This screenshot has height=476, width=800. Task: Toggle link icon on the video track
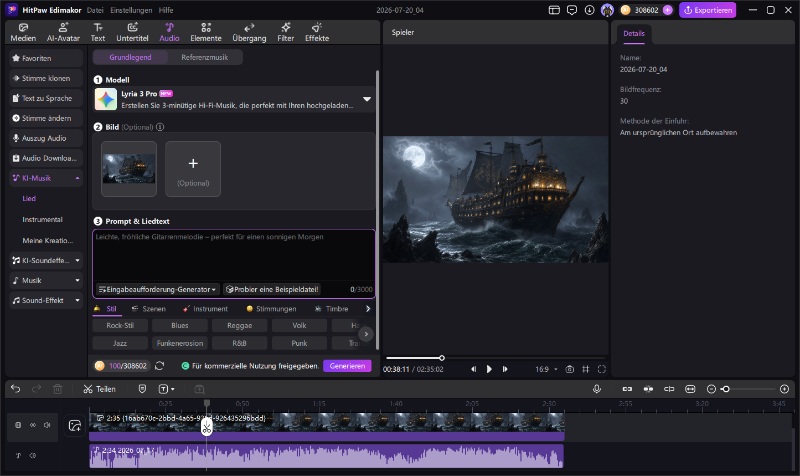pos(33,424)
